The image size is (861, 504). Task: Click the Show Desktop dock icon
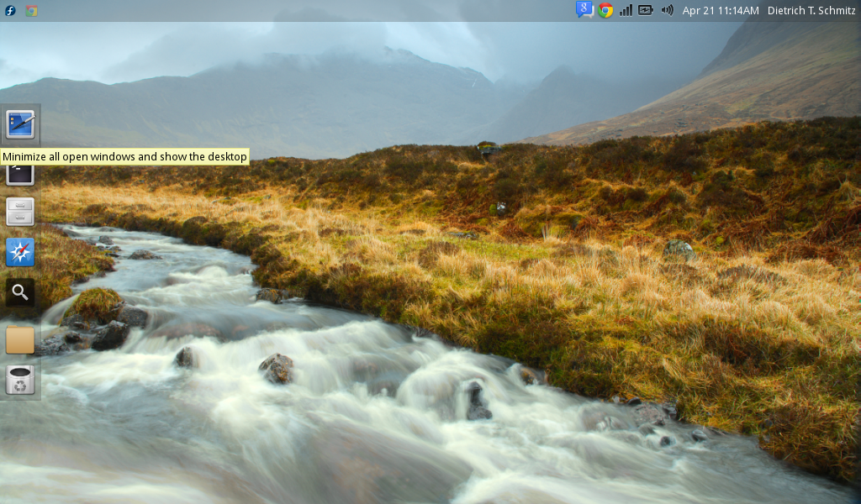pyautogui.click(x=20, y=124)
